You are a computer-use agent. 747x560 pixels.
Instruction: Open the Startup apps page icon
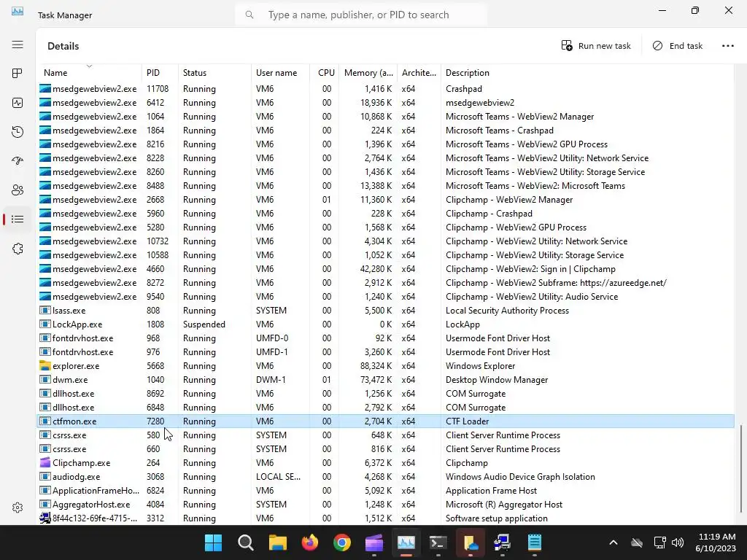click(x=18, y=161)
